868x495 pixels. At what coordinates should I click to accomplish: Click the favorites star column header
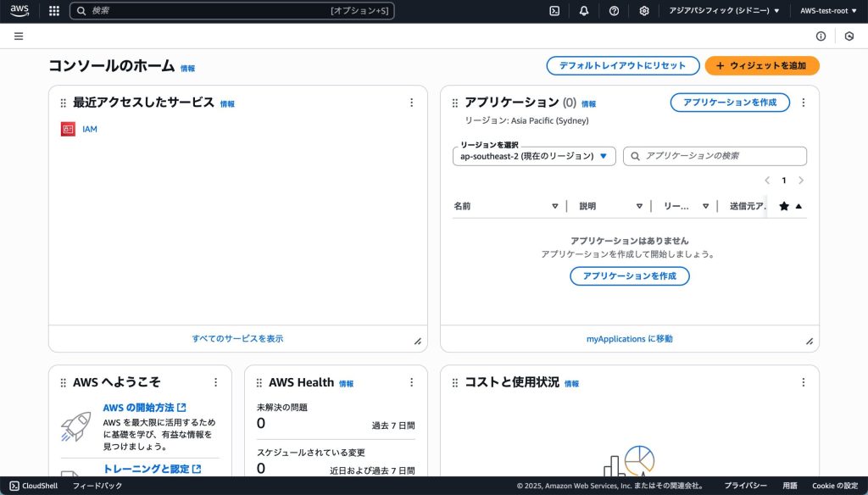(x=784, y=206)
